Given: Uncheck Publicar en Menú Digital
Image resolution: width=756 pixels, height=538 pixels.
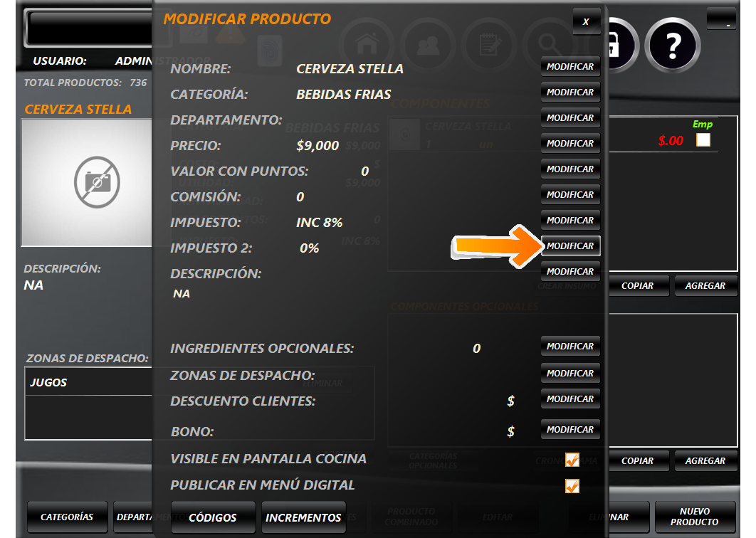Looking at the screenshot, I should [572, 486].
